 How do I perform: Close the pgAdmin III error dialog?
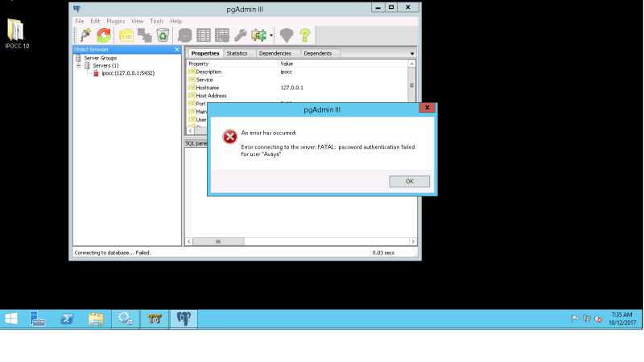(427, 108)
